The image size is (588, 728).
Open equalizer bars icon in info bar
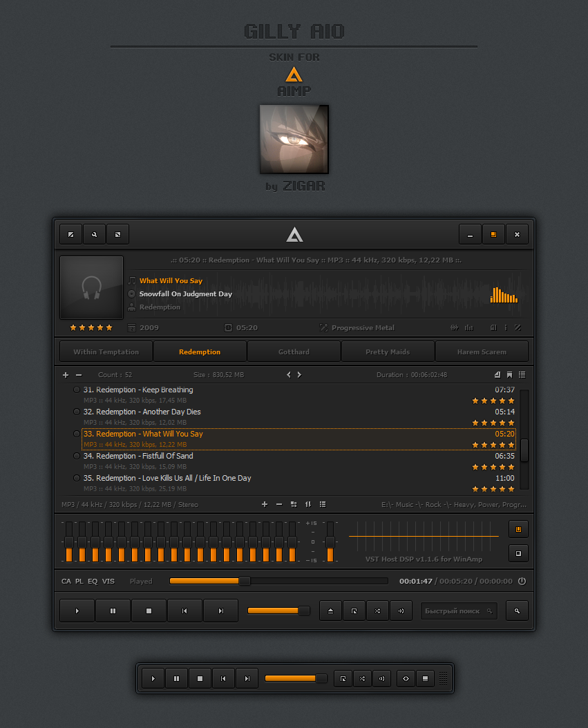click(469, 328)
